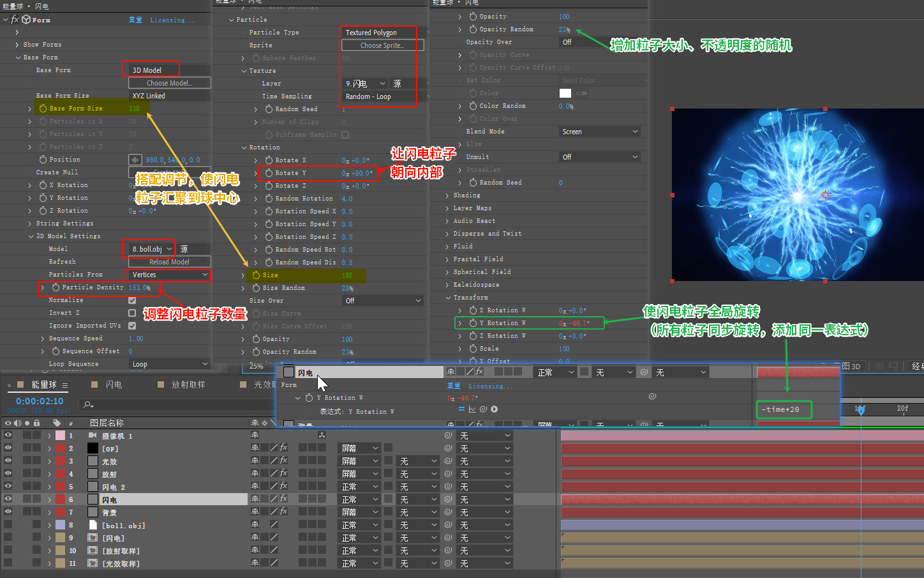The height and width of the screenshot is (578, 924).
Task: Open blending mode dropdown for layer [OF]
Action: [359, 448]
